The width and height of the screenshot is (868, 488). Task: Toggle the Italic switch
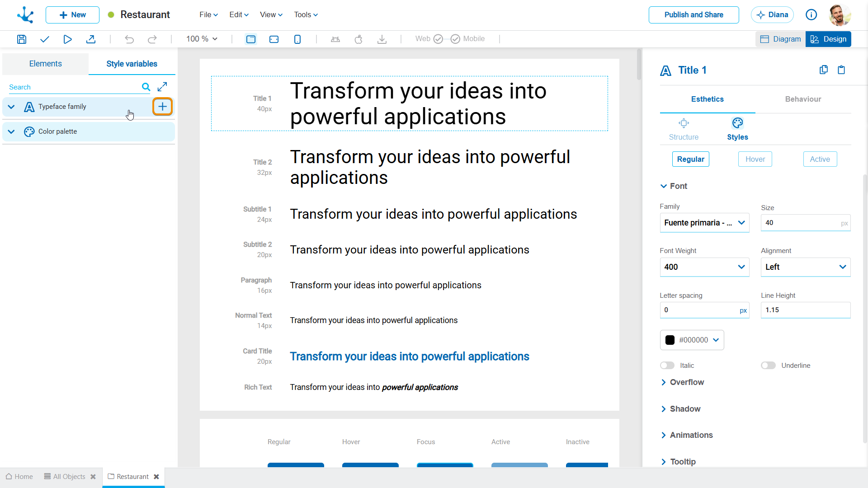point(667,366)
